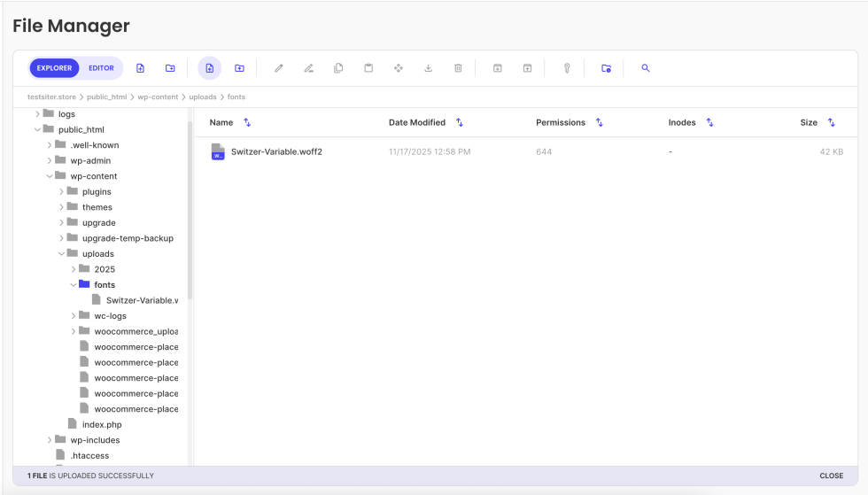868x495 pixels.
Task: Toggle sort order on Size column
Action: coord(831,123)
